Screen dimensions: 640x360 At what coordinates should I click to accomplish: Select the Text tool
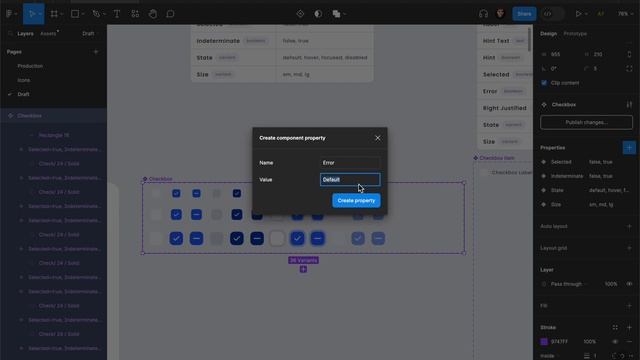(117, 14)
